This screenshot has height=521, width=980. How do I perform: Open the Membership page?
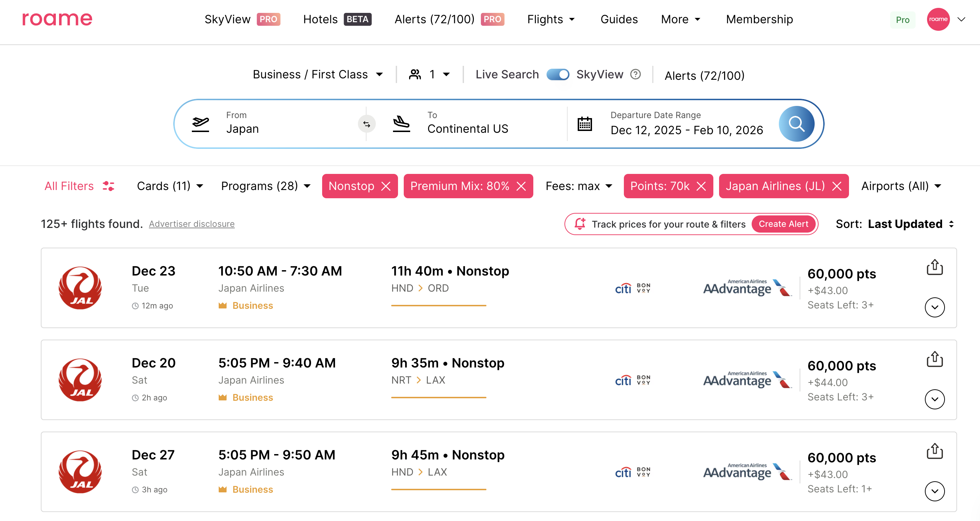759,19
